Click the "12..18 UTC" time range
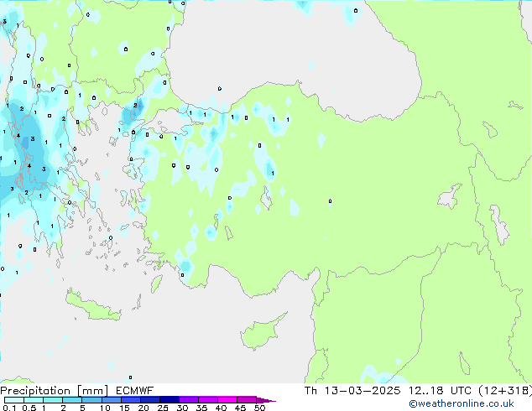This screenshot has height=411, width=532. [x=440, y=391]
